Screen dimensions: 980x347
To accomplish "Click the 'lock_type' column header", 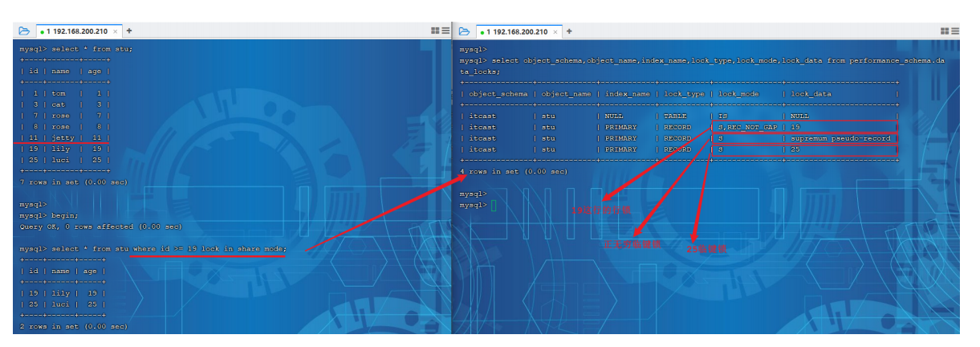I will click(684, 94).
